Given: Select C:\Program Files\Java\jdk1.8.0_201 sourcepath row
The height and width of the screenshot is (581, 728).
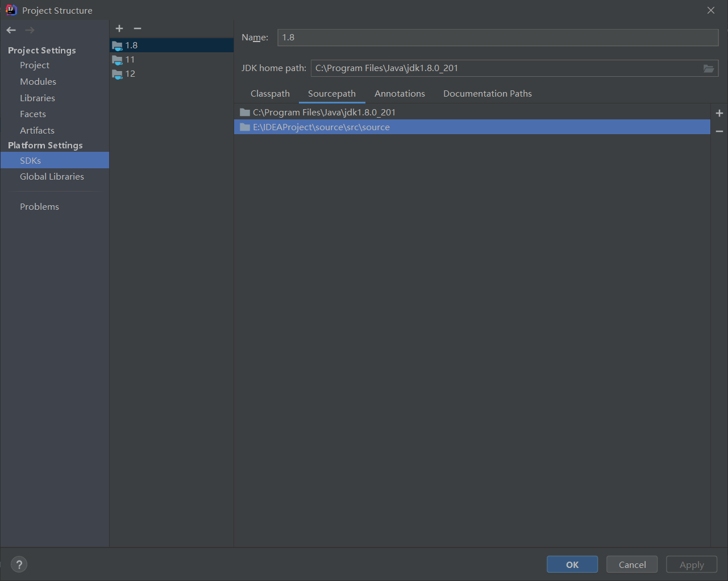Looking at the screenshot, I should pyautogui.click(x=472, y=113).
